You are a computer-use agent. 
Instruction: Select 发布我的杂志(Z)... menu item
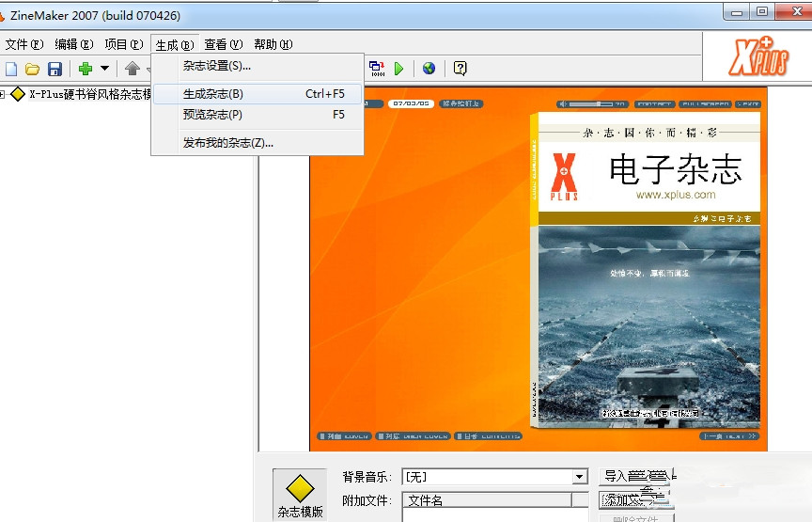[228, 143]
